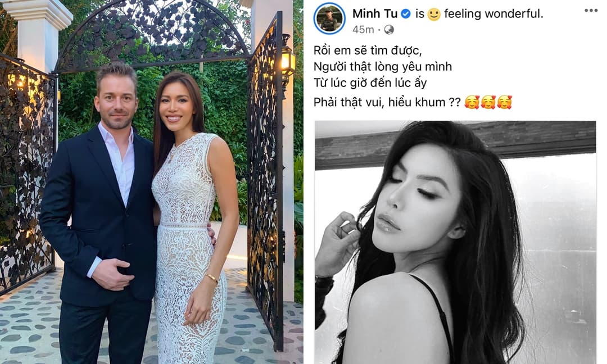This screenshot has height=364, width=607.
Task: Click the last heart-face emoji in the post
Action: point(504,102)
